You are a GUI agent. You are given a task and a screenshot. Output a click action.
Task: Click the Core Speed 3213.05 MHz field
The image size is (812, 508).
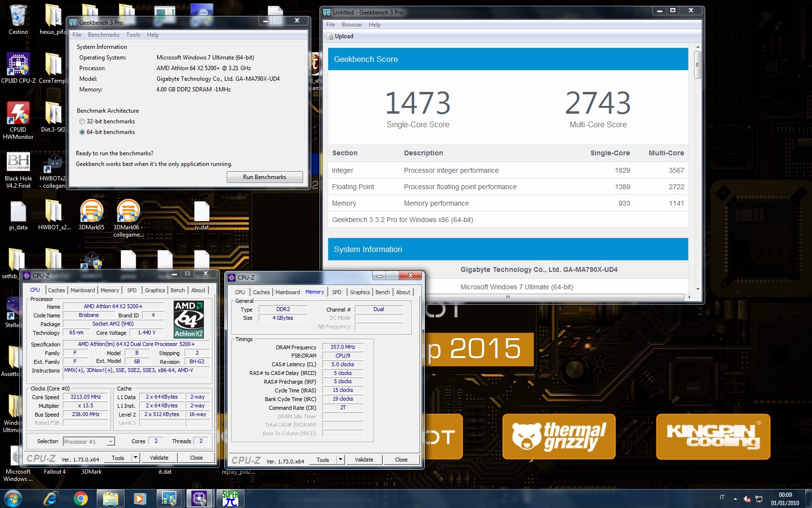coord(86,397)
